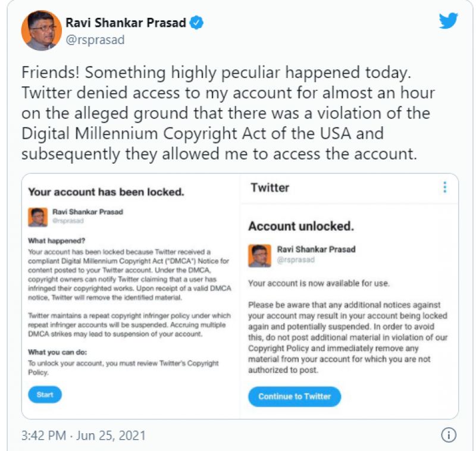Open the tweet info icon
This screenshot has height=451, width=476.
449,434
